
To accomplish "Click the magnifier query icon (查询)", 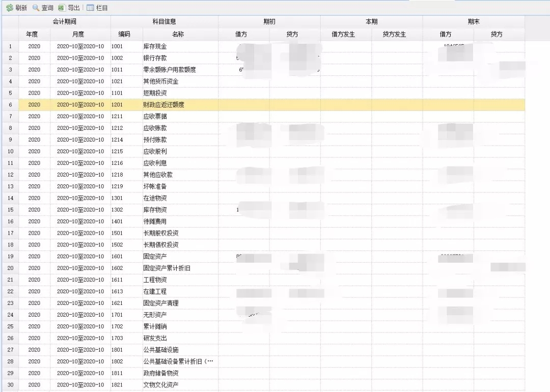I will click(x=36, y=8).
